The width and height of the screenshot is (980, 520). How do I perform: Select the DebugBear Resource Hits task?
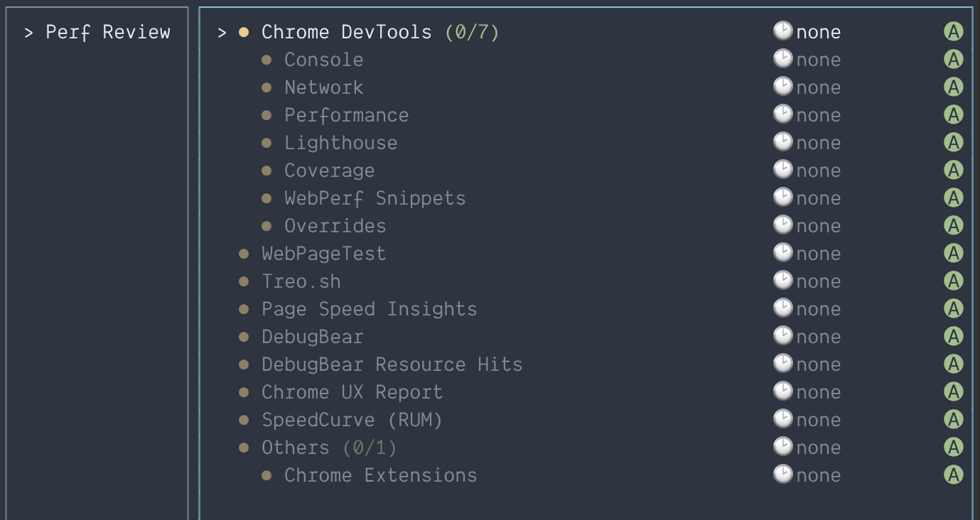[x=392, y=364]
